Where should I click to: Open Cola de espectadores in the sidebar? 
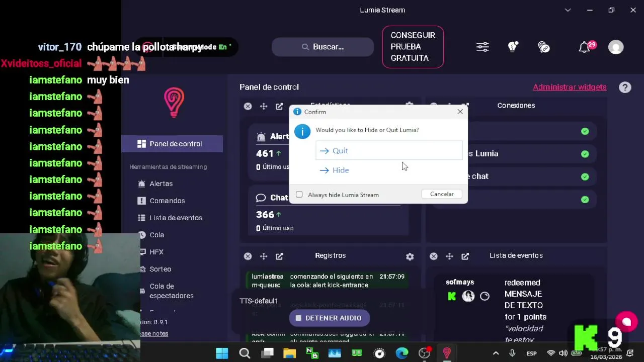pyautogui.click(x=171, y=291)
